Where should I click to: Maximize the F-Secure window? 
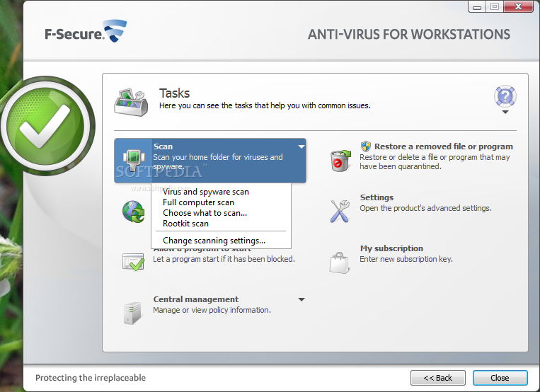tap(495, 6)
